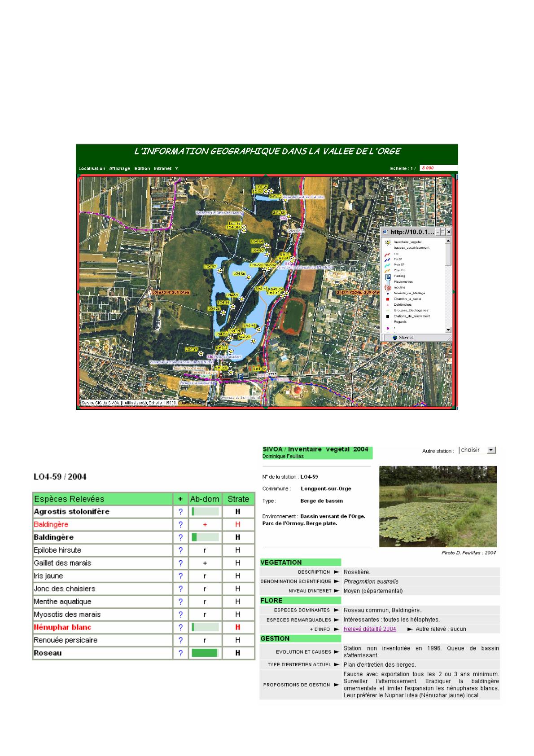Image resolution: width=534 pixels, height=756 pixels.
Task: Open the Affichage menu
Action: pyautogui.click(x=119, y=169)
